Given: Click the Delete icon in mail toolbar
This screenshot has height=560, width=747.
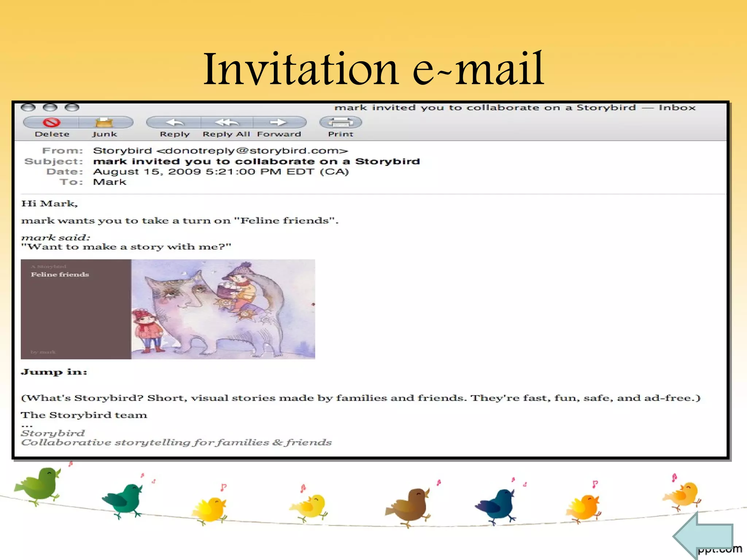Looking at the screenshot, I should pyautogui.click(x=51, y=122).
